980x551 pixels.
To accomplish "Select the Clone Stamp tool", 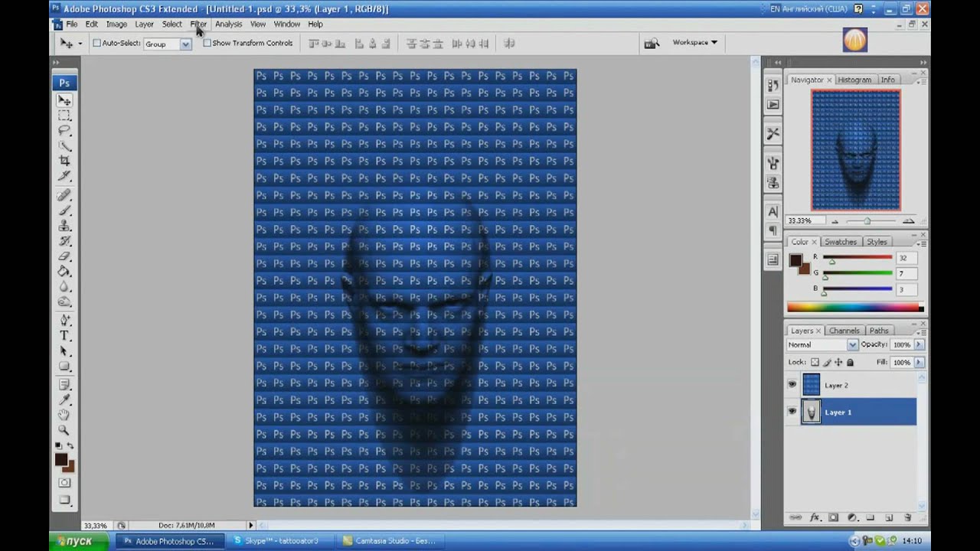I will click(64, 226).
